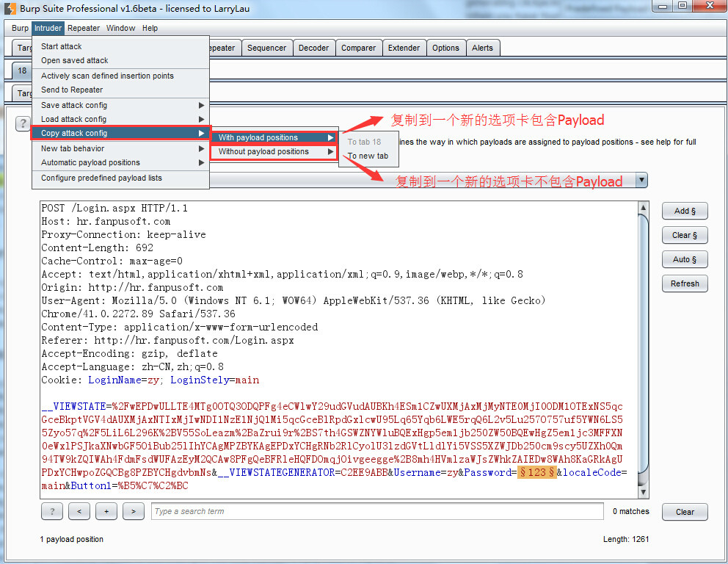Click the Add § button
The width and height of the screenshot is (728, 564).
coord(685,211)
